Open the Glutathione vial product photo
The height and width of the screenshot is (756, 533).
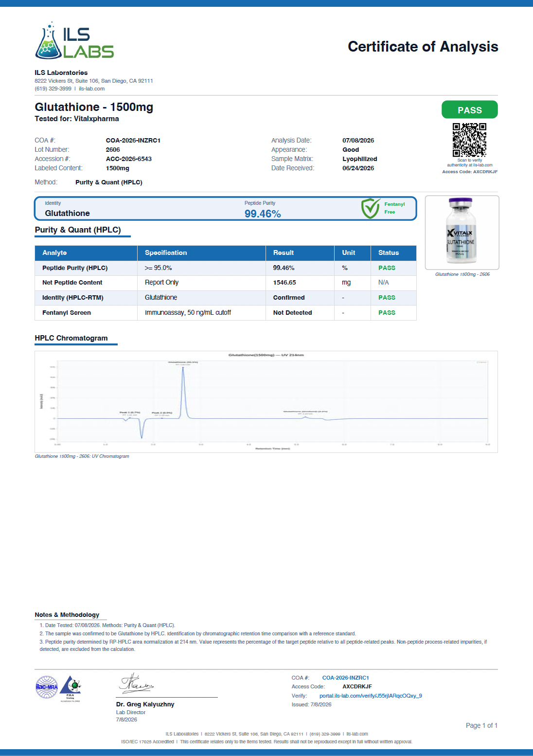coord(462,233)
